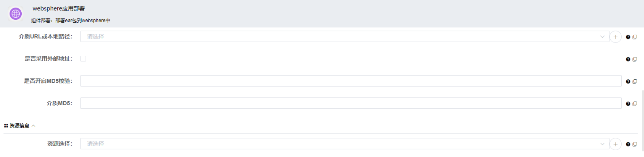Click the purple globe websphere component icon
Screen dimensions: 644x157
click(16, 14)
